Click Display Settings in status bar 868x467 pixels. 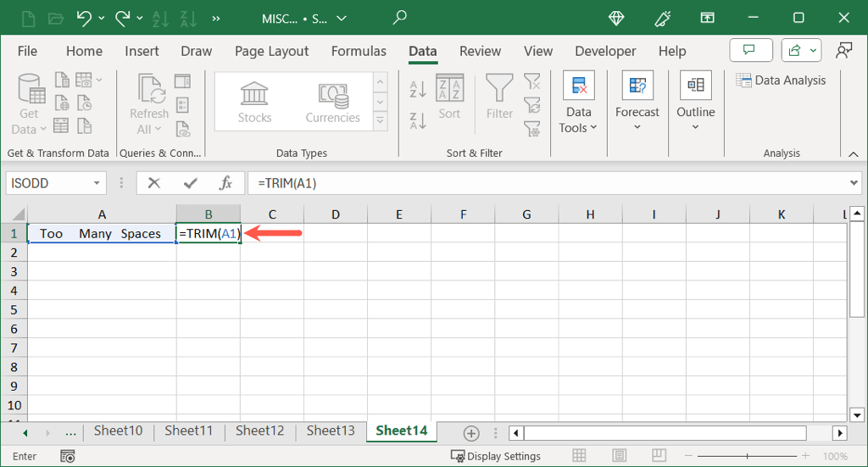coord(496,456)
